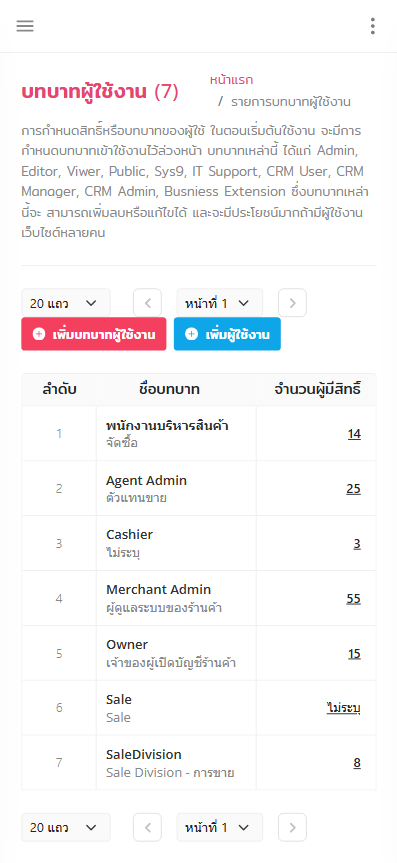Image resolution: width=397 pixels, height=863 pixels.
Task: Go to previous page at top pagination
Action: [148, 303]
